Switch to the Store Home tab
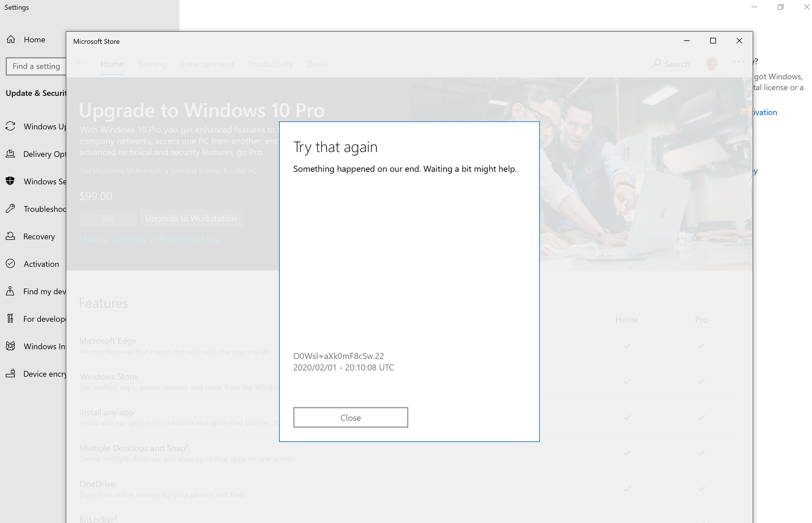Image resolution: width=812 pixels, height=523 pixels. pyautogui.click(x=112, y=64)
